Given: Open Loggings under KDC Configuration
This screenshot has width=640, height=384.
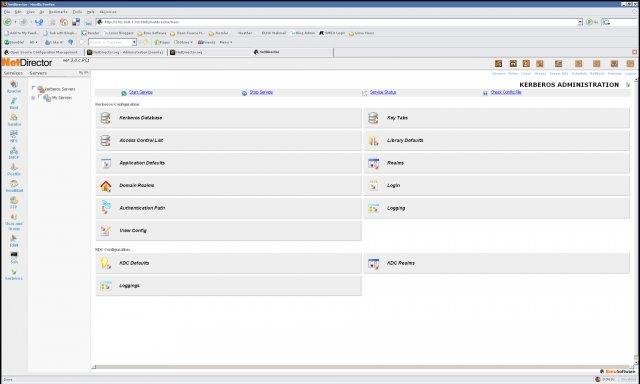Looking at the screenshot, I should pyautogui.click(x=229, y=286).
